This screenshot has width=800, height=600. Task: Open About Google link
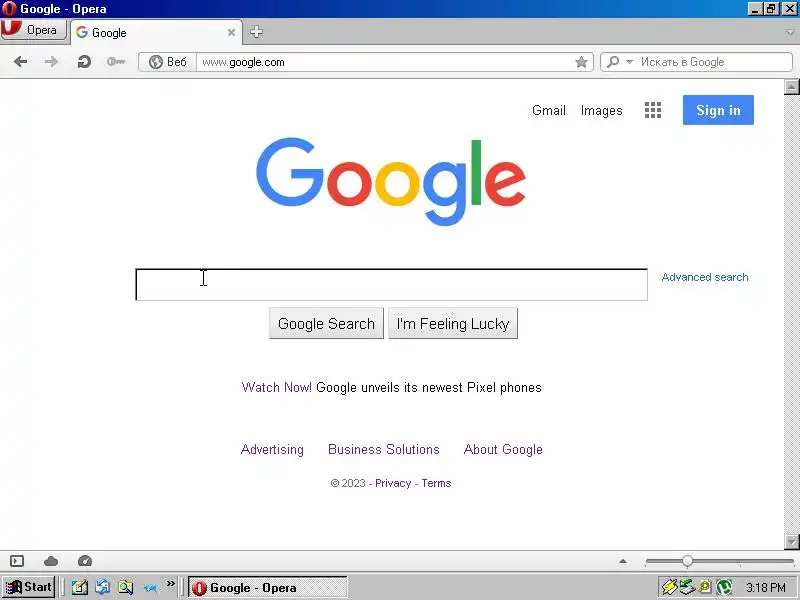pyautogui.click(x=503, y=449)
